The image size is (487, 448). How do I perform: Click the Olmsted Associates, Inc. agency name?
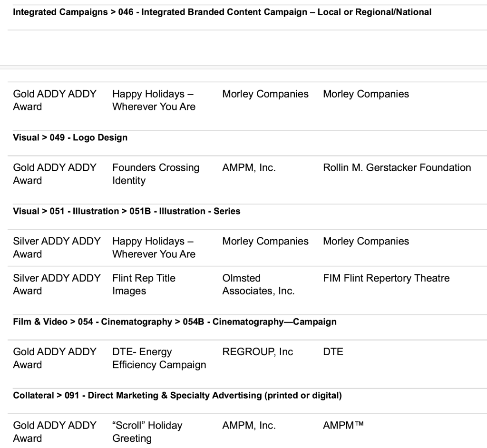258,284
